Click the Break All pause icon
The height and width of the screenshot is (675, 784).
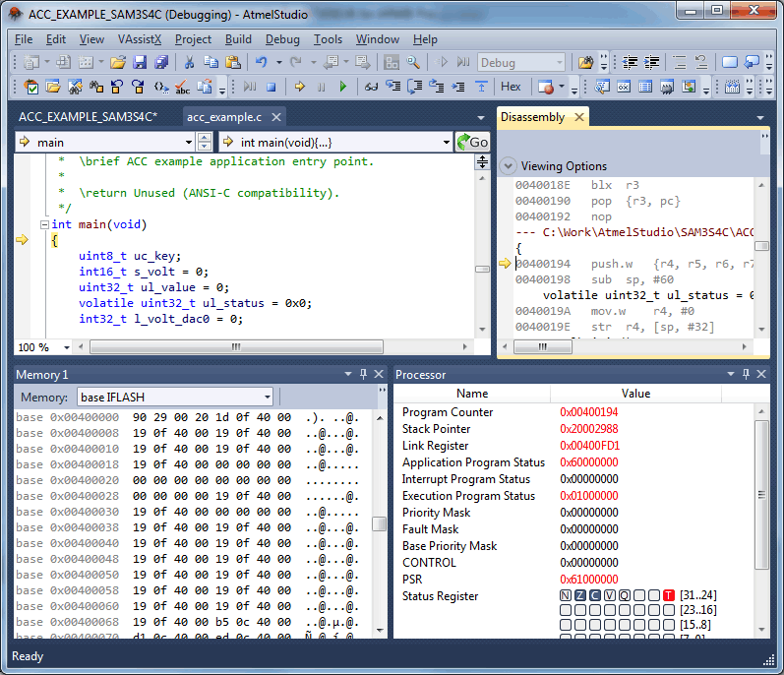pyautogui.click(x=321, y=87)
